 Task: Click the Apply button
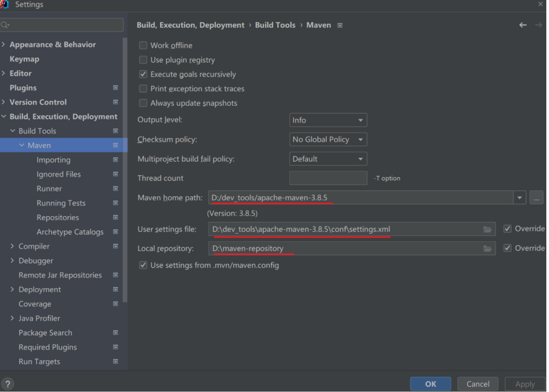point(525,384)
